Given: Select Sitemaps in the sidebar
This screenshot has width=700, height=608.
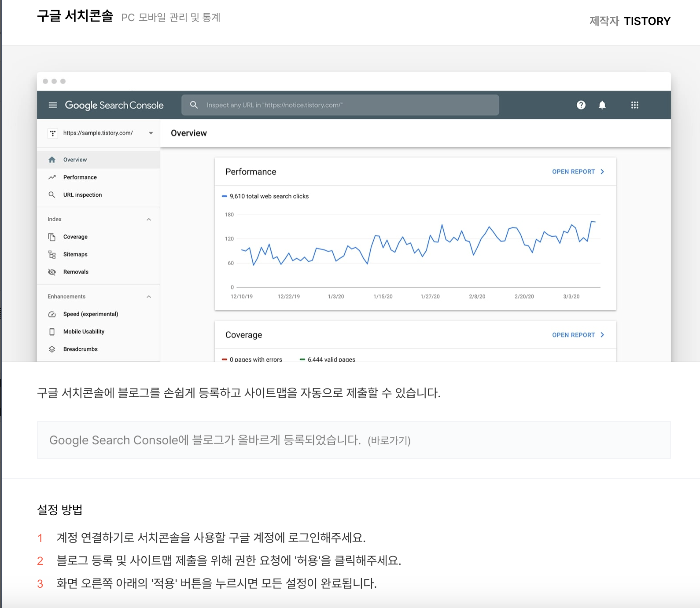Looking at the screenshot, I should click(99, 255).
